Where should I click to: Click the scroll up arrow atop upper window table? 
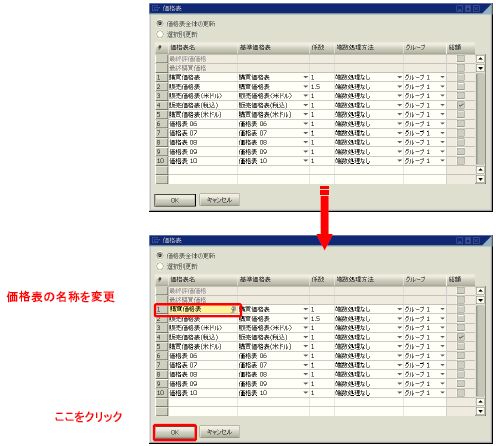480,59
